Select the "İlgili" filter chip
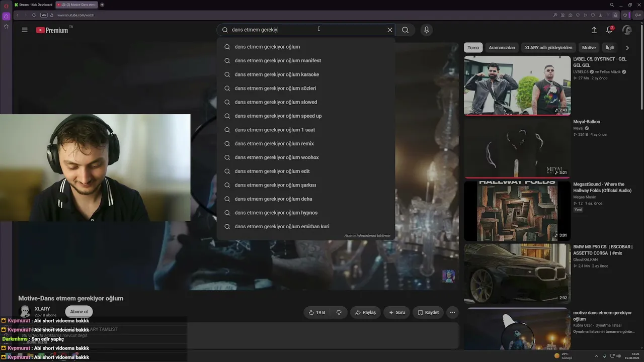The image size is (644, 362). point(609,48)
